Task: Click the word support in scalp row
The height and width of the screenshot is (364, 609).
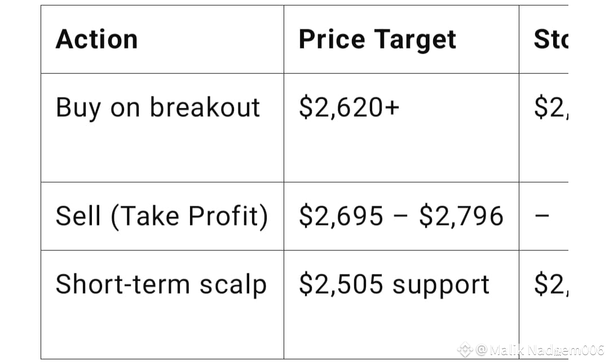Action: [x=441, y=286]
